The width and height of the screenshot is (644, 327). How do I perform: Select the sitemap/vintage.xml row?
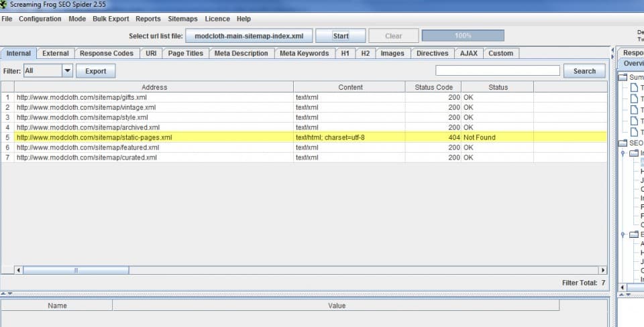304,107
